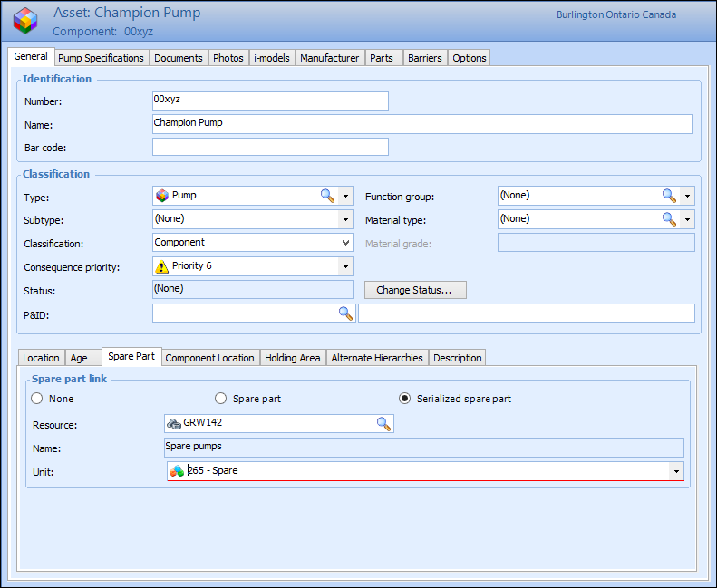Select the None radio button
Image resolution: width=717 pixels, height=588 pixels.
pos(37,399)
